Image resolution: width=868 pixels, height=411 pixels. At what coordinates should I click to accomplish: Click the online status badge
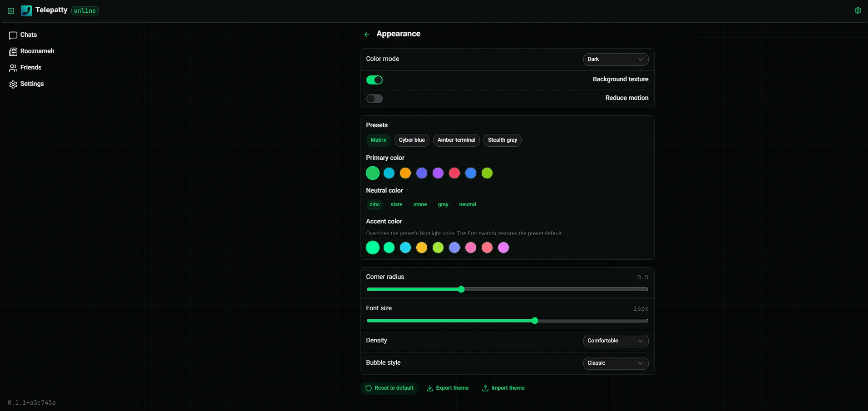[85, 11]
